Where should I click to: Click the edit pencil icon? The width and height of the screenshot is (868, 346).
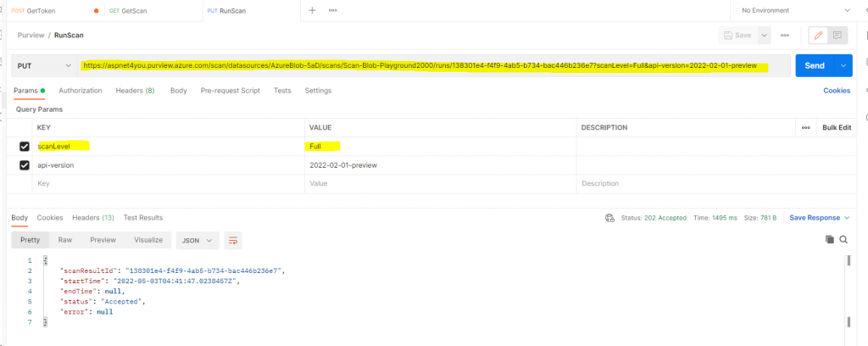pos(818,35)
